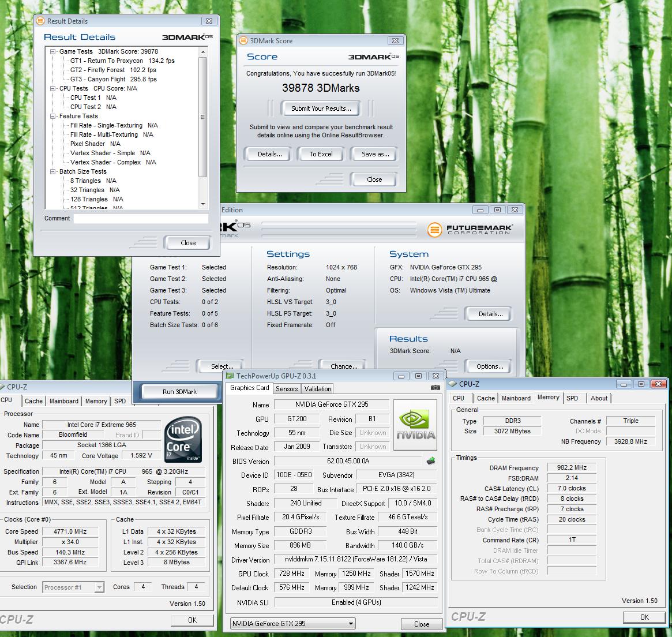Collapse the Batch Size Tests tree node
The width and height of the screenshot is (672, 637).
pyautogui.click(x=52, y=171)
